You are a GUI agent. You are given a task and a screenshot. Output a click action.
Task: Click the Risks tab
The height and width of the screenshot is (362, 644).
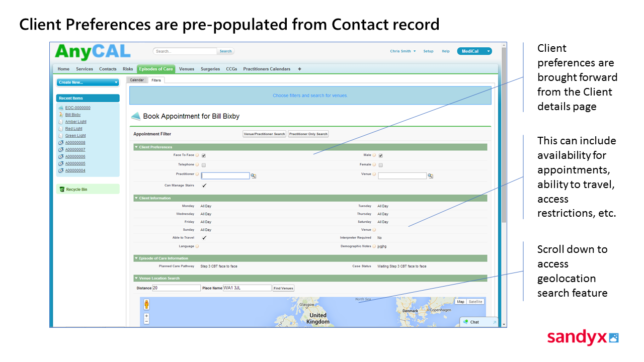click(x=128, y=69)
